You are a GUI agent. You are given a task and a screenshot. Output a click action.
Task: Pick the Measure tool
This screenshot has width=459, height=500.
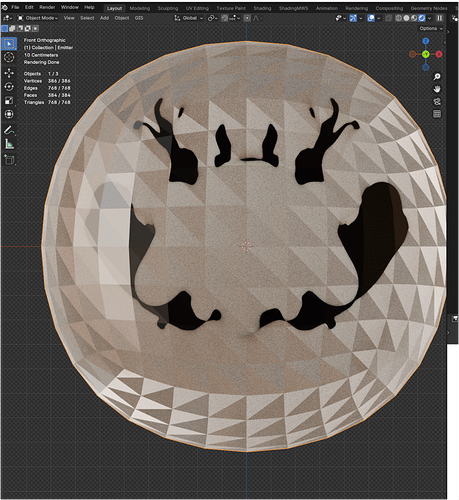pos(9,144)
